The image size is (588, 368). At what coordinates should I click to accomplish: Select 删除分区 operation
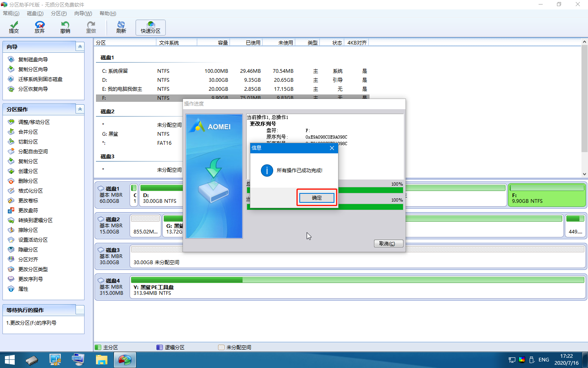[28, 181]
